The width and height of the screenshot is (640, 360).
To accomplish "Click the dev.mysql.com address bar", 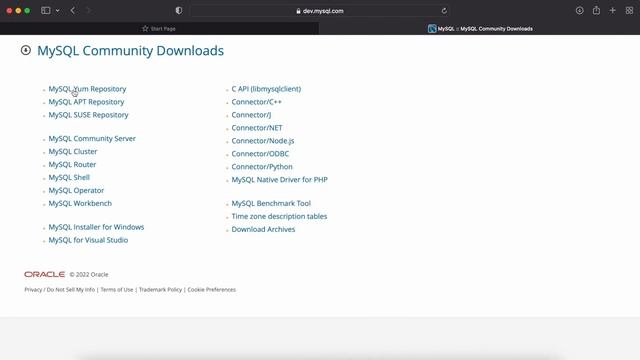I will point(320,11).
